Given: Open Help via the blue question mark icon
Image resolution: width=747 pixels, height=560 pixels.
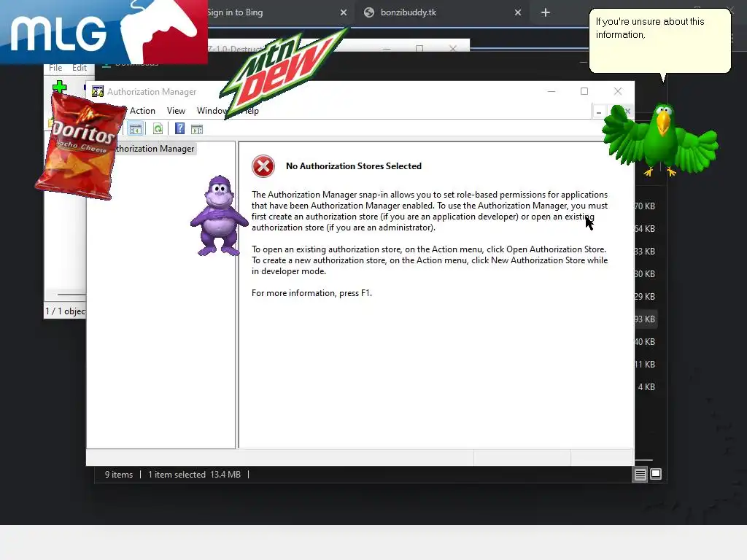Looking at the screenshot, I should pos(179,128).
